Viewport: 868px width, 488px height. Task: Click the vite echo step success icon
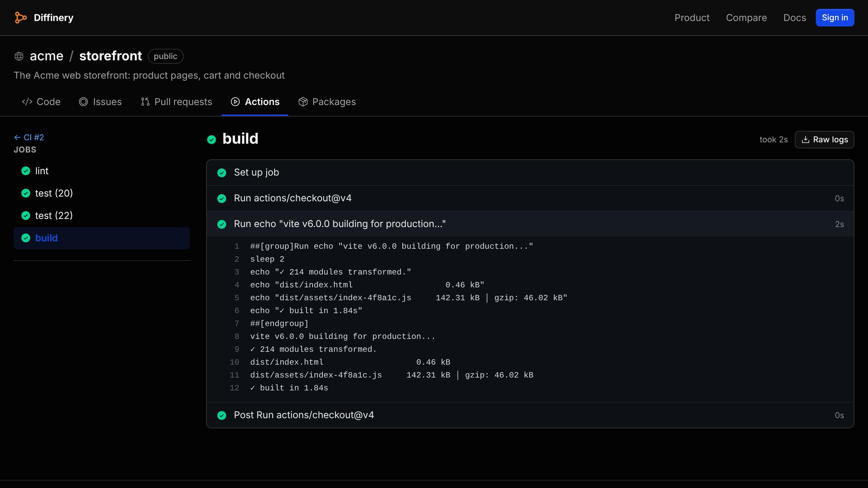[222, 224]
